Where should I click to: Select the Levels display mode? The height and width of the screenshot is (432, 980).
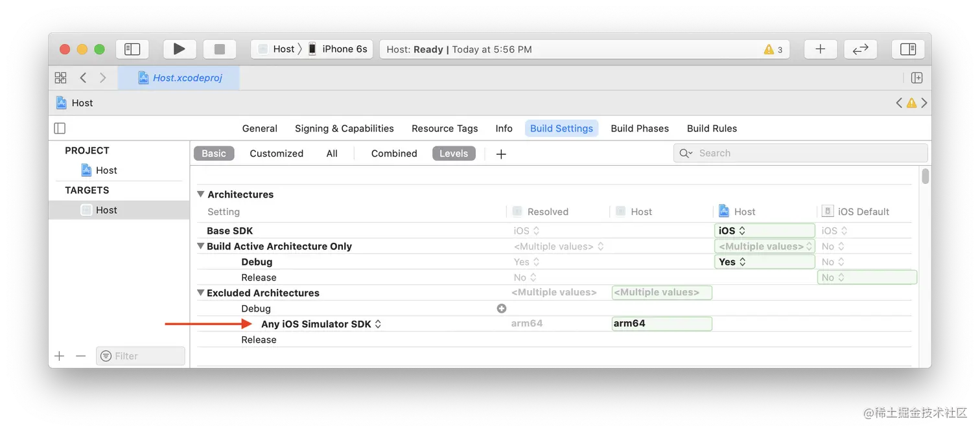point(454,153)
